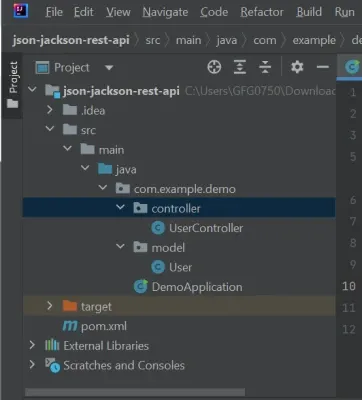Viewport: 362px width, 400px height.
Task: Click line number 12 in editor gutter
Action: click(349, 329)
